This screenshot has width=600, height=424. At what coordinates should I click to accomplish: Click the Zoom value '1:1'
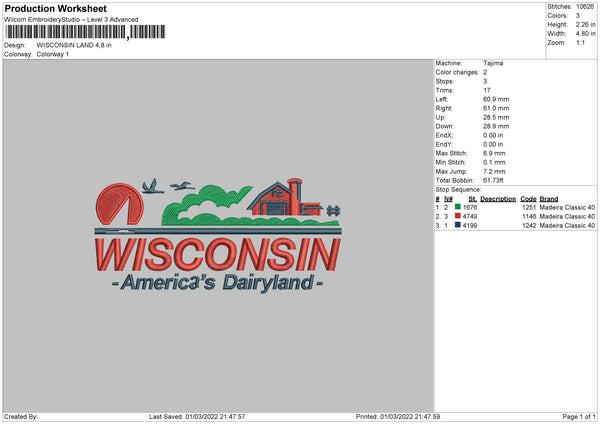580,42
